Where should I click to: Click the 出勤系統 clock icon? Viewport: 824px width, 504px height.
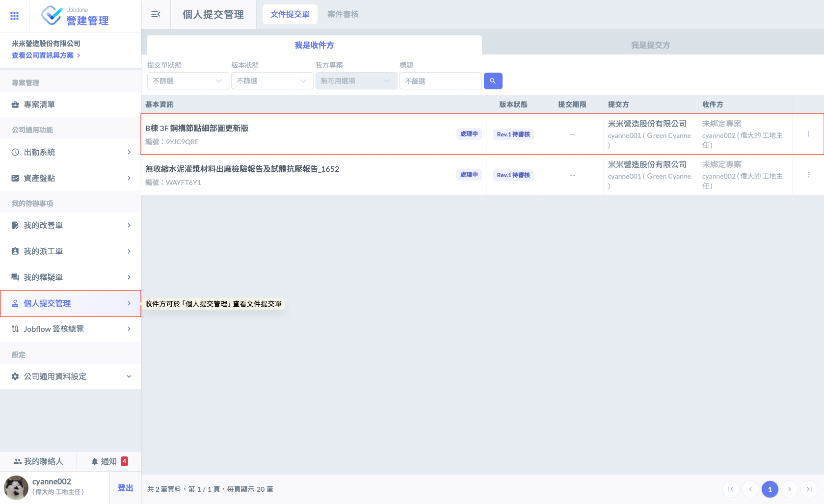click(15, 152)
